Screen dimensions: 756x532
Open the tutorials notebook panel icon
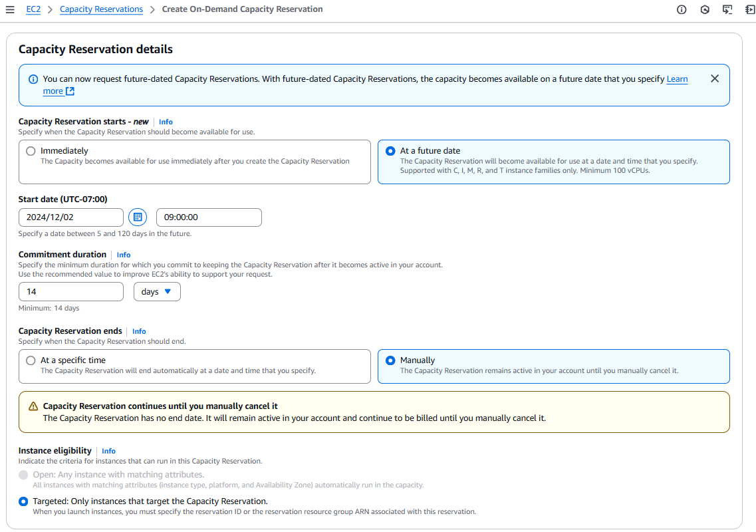point(750,10)
